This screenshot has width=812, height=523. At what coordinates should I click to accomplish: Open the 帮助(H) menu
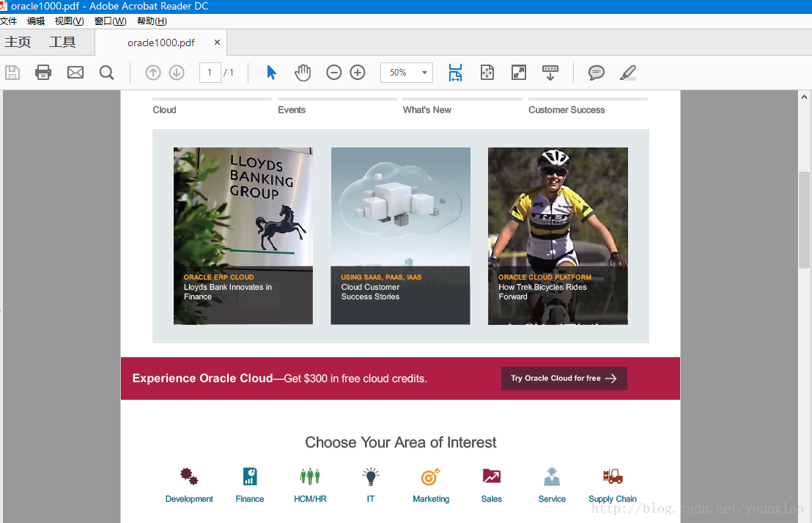[x=152, y=21]
